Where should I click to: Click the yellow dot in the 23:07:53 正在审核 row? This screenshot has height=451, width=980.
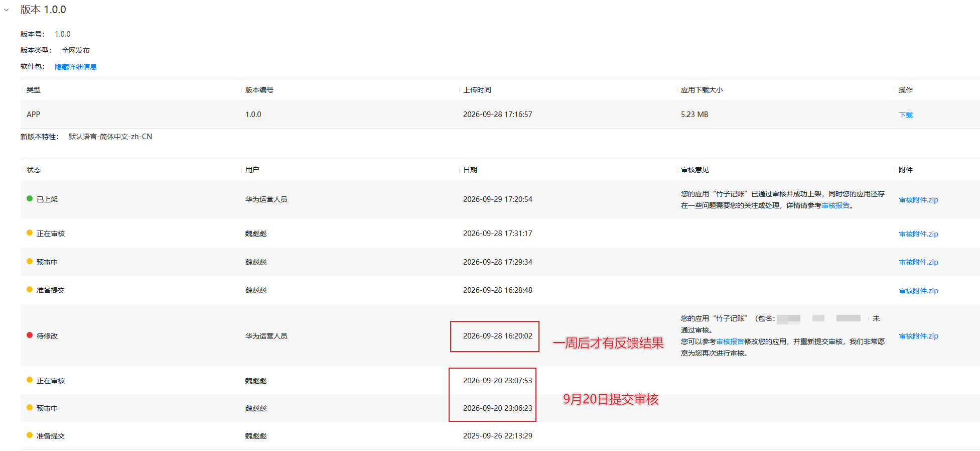30,380
